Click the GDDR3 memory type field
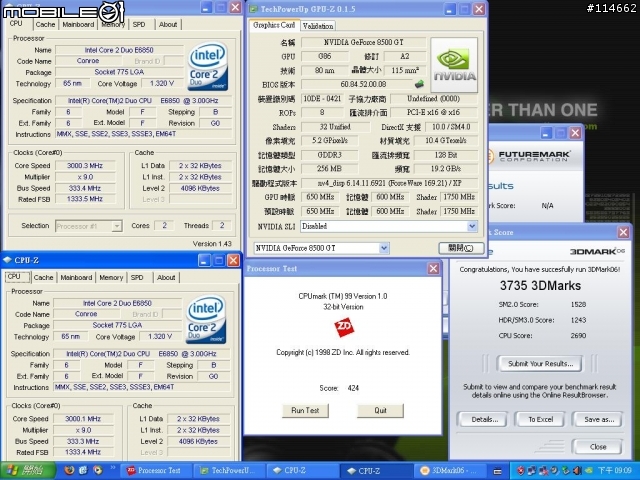The height and width of the screenshot is (480, 640). 329,156
